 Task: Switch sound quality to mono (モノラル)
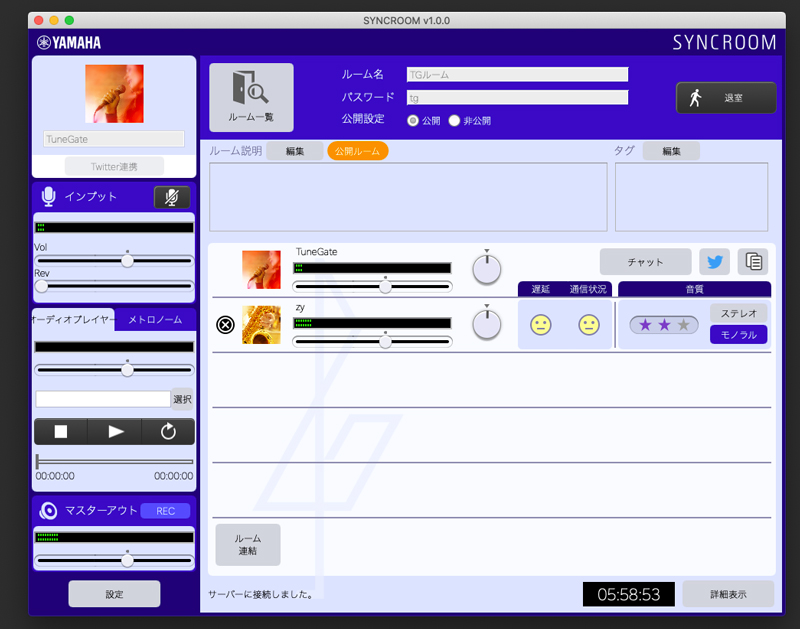point(738,335)
